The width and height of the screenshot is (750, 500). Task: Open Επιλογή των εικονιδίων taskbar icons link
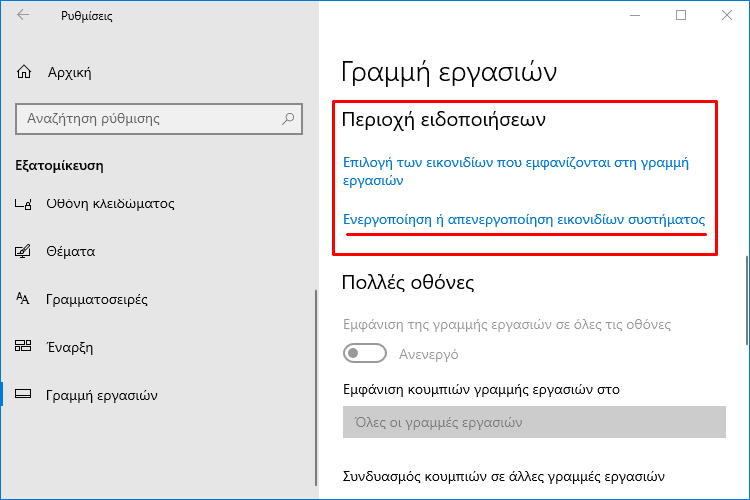point(516,171)
